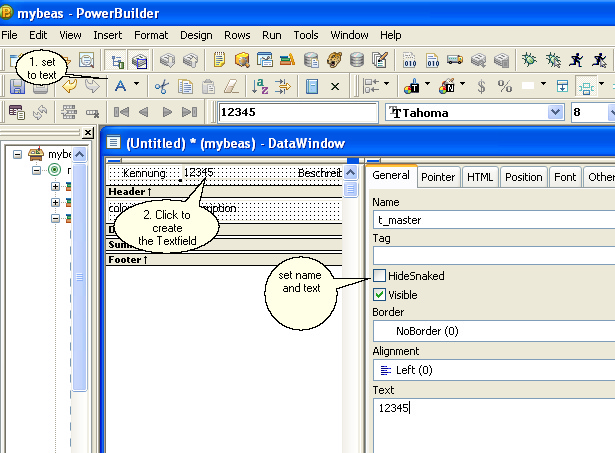The width and height of the screenshot is (615, 453).
Task: Enable the HideSnaked checkbox
Action: [x=380, y=275]
